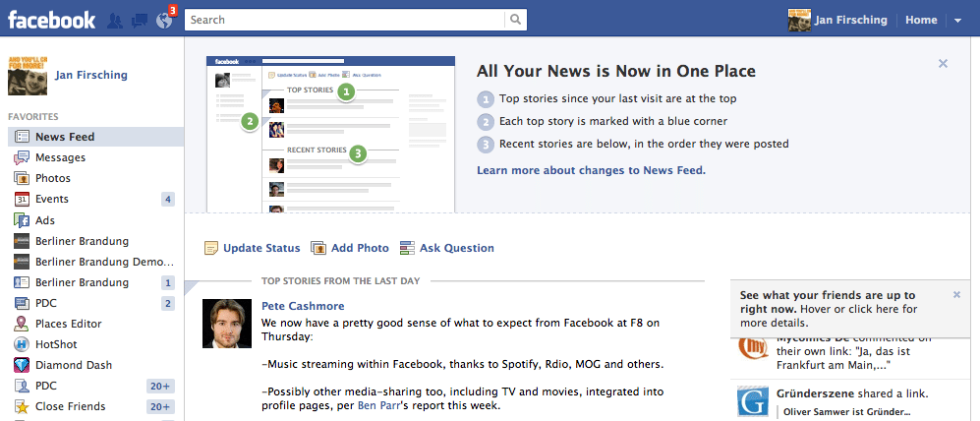Click Update Status icon
Viewport: 980px width, 421px height.
212,248
